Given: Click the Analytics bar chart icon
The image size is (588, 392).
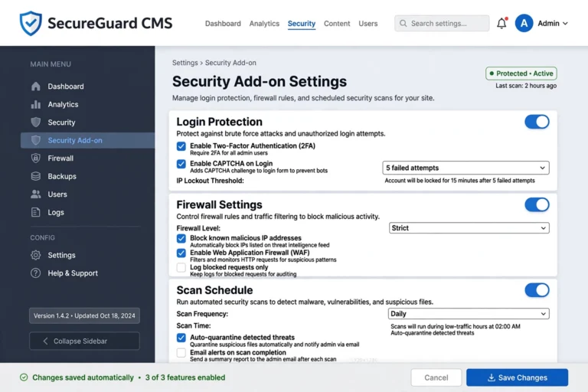Looking at the screenshot, I should pyautogui.click(x=36, y=104).
